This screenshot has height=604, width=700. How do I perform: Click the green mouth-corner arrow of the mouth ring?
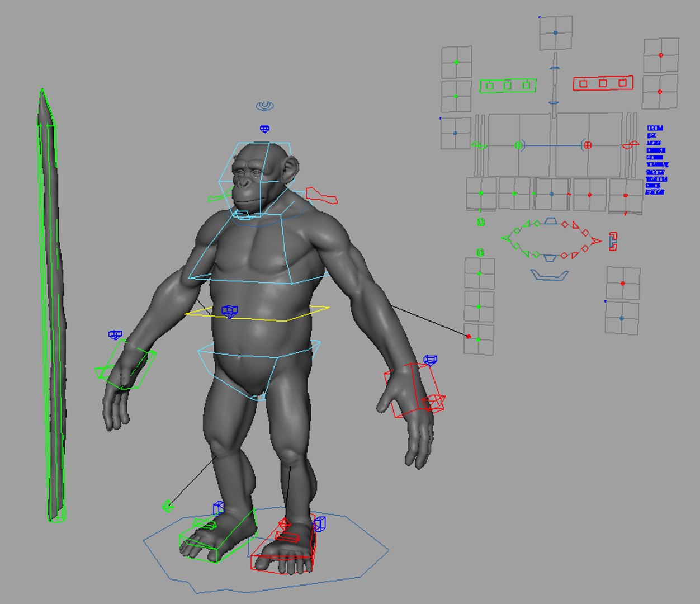506,239
